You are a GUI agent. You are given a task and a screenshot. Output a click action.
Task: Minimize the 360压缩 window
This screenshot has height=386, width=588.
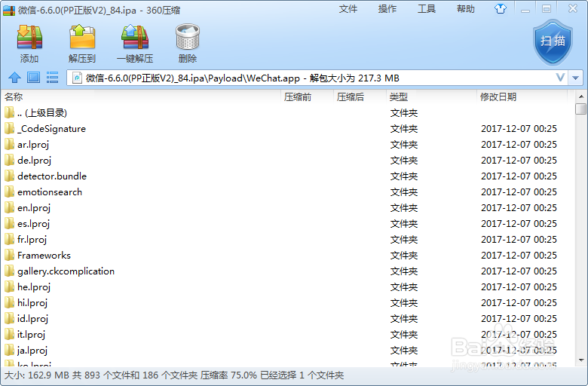(525, 9)
